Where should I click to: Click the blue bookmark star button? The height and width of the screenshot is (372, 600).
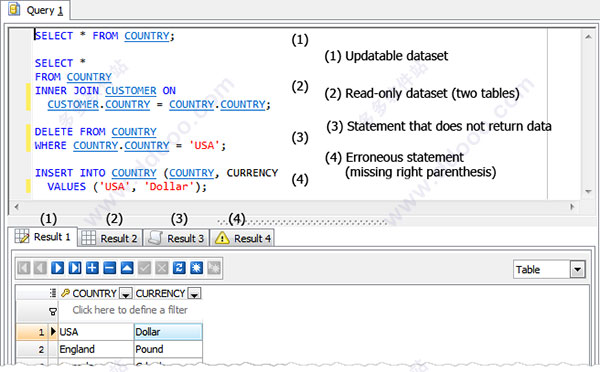197,268
